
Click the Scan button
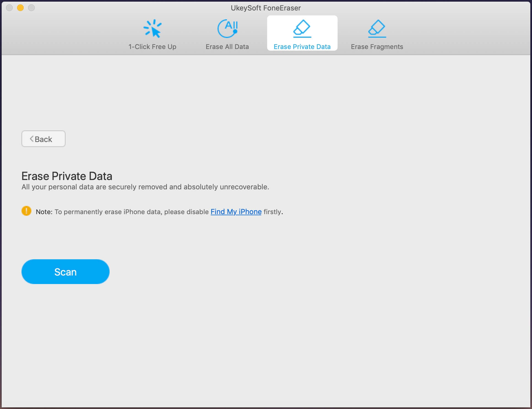pos(65,272)
